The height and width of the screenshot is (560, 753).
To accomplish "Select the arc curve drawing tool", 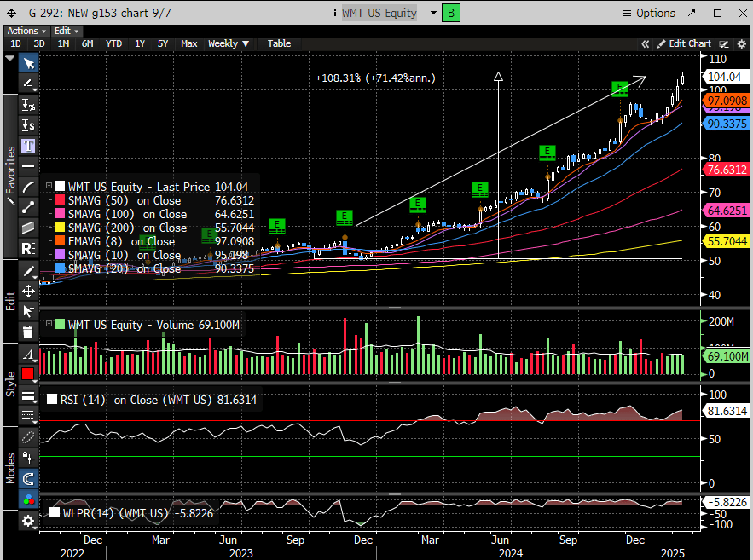I will coord(28,187).
